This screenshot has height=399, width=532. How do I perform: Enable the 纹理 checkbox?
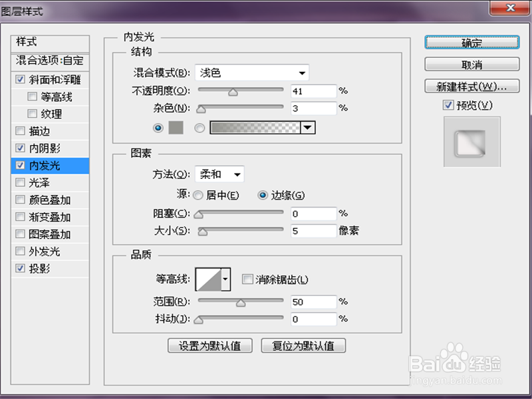[32, 114]
